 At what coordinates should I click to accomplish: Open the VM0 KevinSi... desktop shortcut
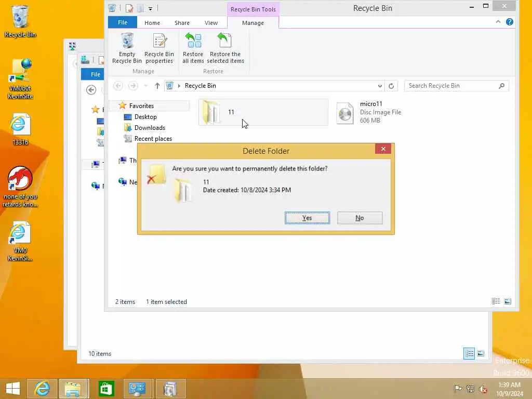pyautogui.click(x=20, y=241)
